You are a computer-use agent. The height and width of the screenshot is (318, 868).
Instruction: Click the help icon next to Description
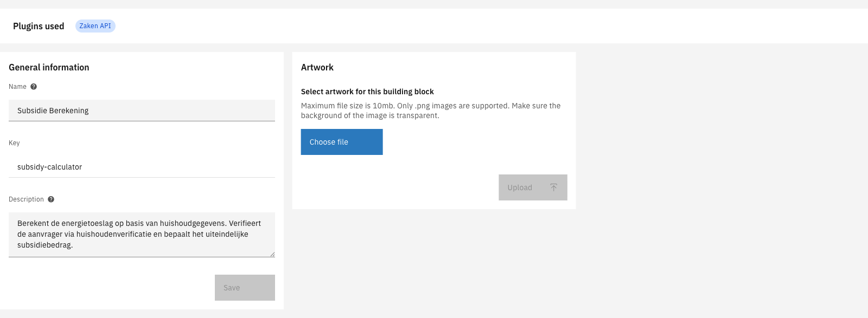pos(51,199)
